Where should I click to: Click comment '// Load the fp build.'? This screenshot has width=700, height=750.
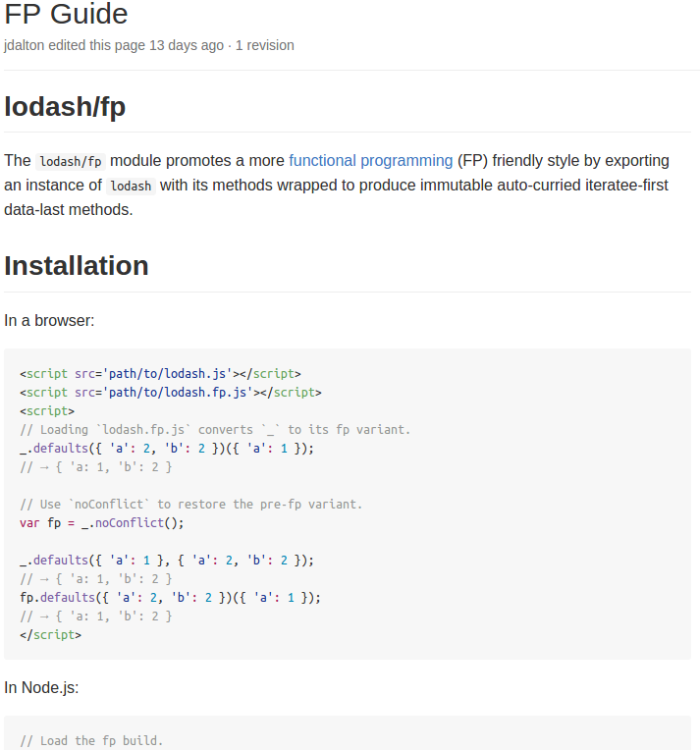tap(92, 741)
